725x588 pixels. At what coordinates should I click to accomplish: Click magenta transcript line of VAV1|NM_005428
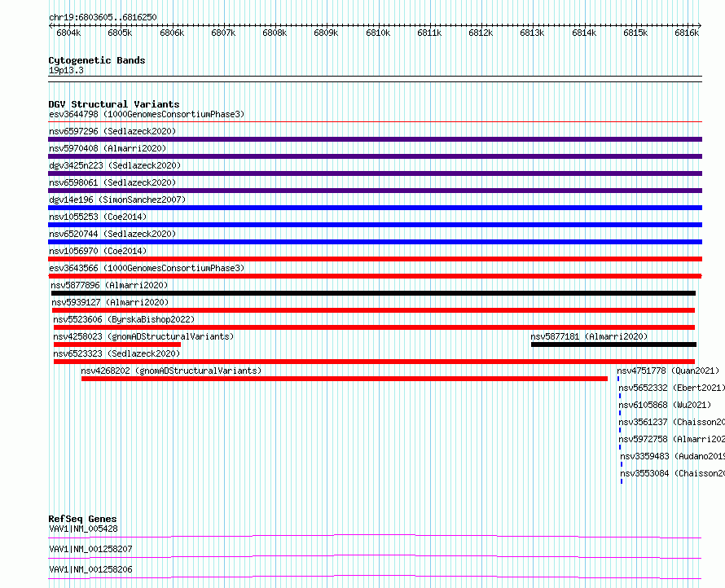coord(375,536)
